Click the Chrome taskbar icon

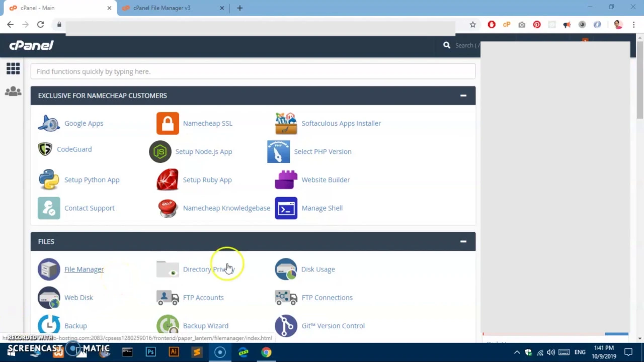point(266,352)
